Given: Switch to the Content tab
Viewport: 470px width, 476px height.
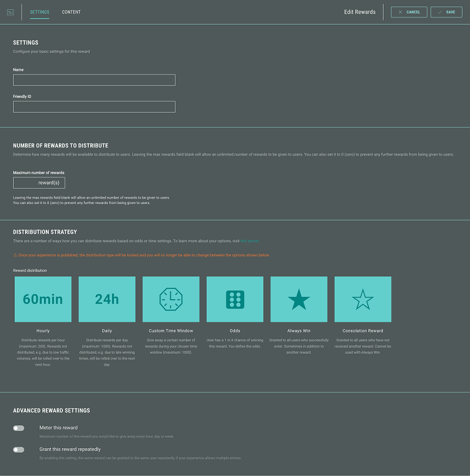Looking at the screenshot, I should click(x=71, y=12).
